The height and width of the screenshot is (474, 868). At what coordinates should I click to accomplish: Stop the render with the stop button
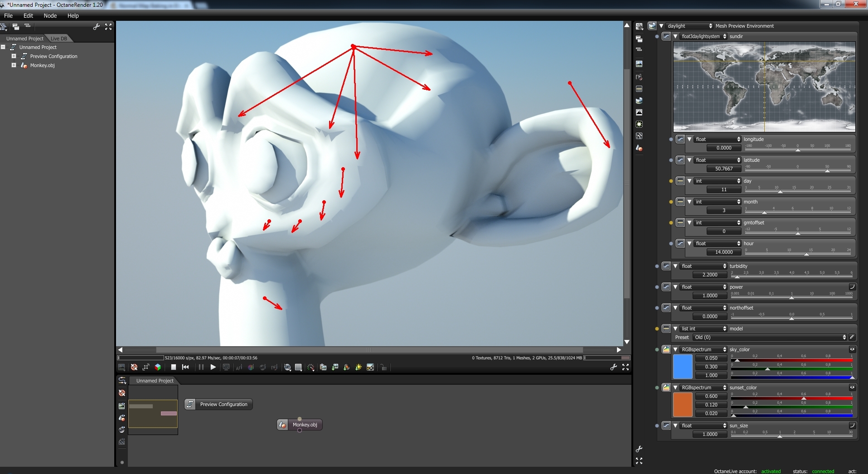pos(174,368)
